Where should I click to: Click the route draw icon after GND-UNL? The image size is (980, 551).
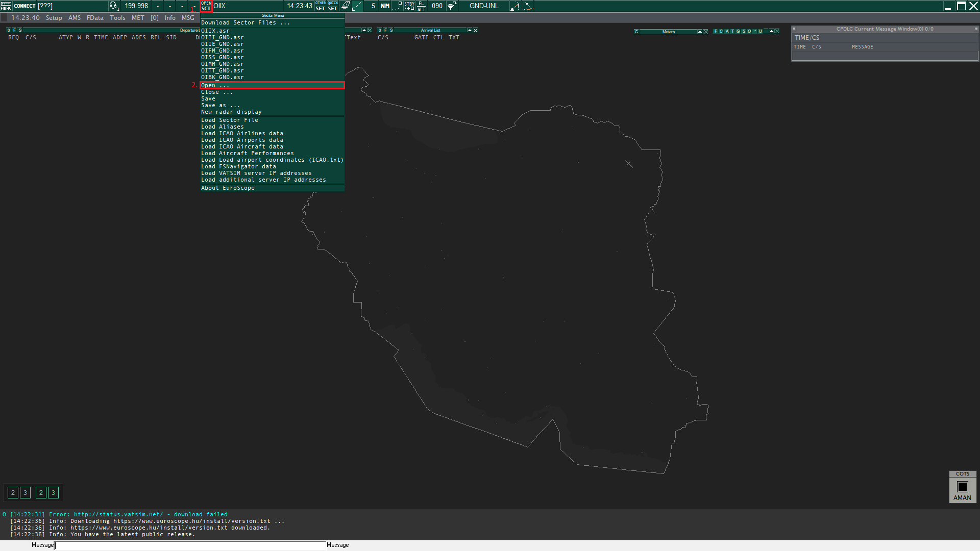515,6
